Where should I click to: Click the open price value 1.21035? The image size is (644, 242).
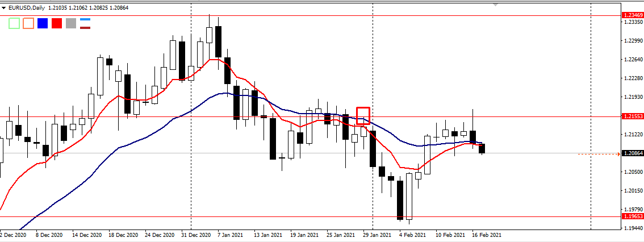click(57, 8)
